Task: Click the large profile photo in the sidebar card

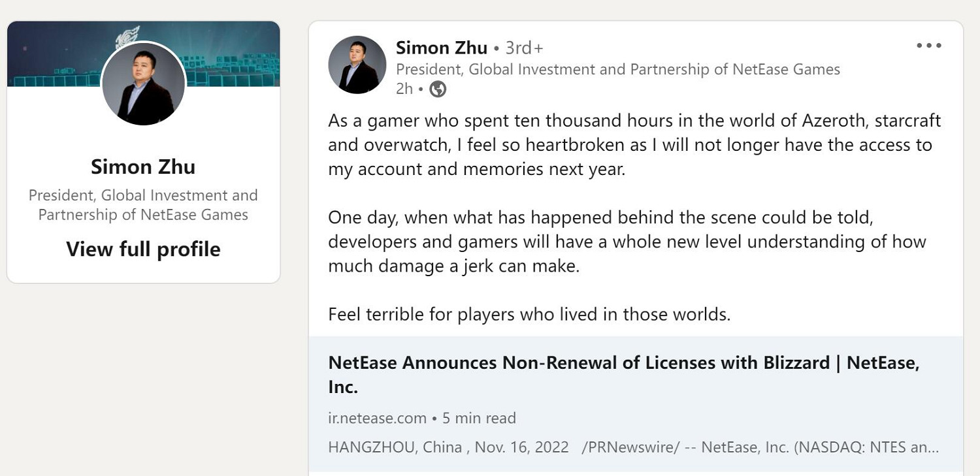Action: [144, 83]
